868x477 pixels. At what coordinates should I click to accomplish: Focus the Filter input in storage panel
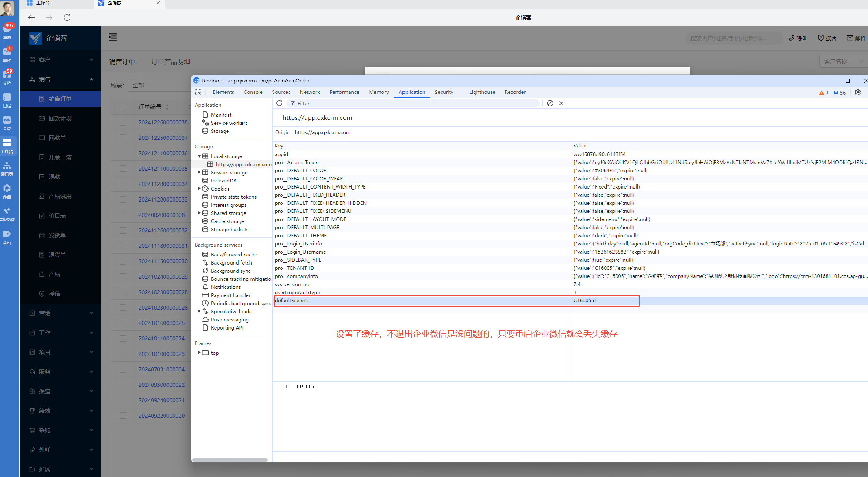pos(413,103)
